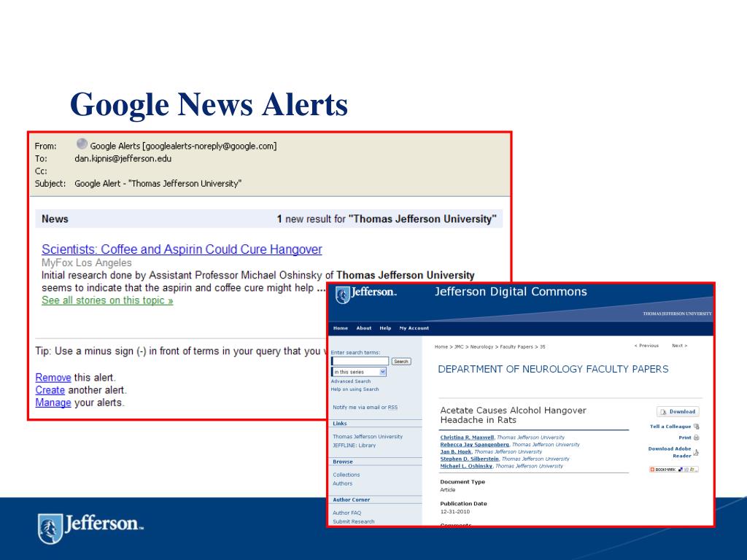Open the My Account menu item
The width and height of the screenshot is (747, 560).
coord(414,328)
